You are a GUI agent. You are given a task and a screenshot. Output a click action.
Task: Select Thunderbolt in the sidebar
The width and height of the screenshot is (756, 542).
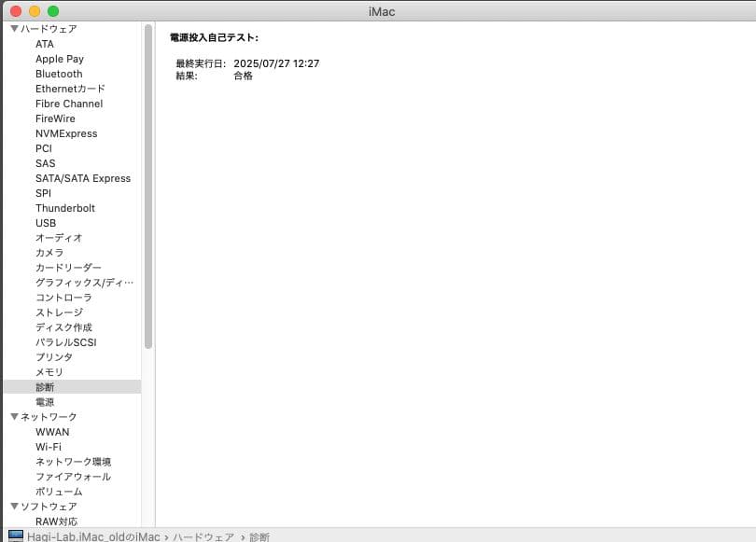click(65, 208)
